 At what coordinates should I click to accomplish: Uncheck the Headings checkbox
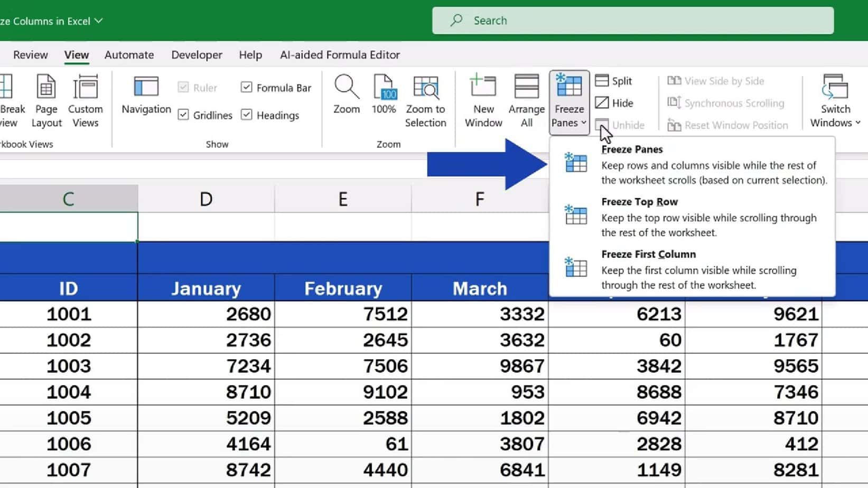click(x=247, y=115)
